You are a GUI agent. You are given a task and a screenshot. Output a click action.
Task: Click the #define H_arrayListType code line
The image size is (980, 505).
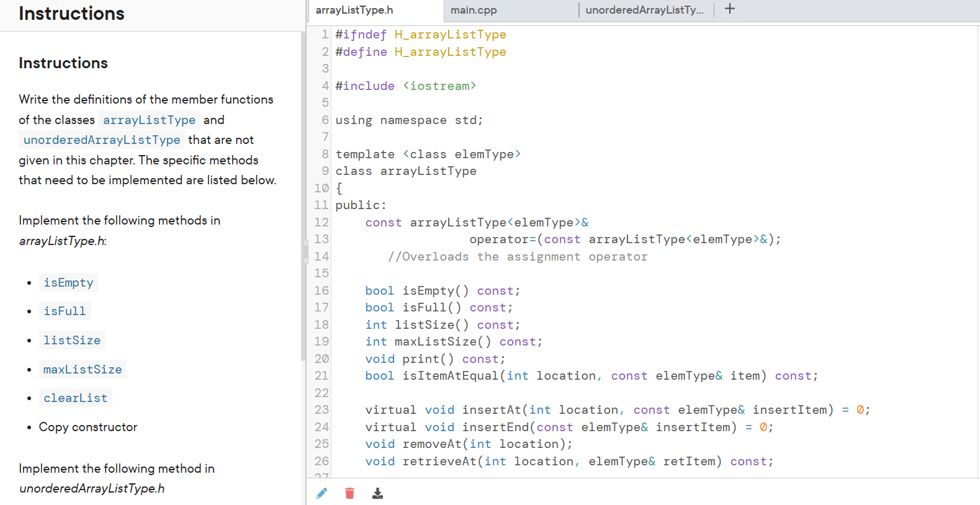click(421, 51)
